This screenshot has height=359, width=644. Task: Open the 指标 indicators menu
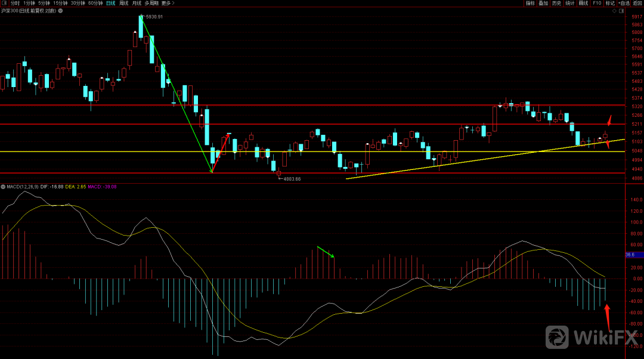pyautogui.click(x=530, y=3)
